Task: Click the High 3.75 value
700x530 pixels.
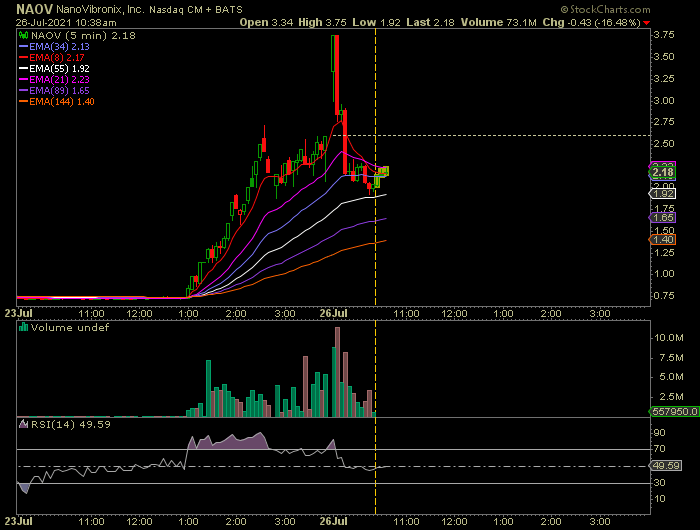Action: tap(322, 22)
